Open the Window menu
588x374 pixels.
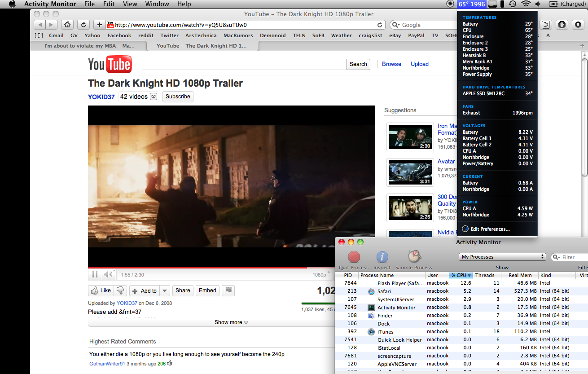point(157,4)
